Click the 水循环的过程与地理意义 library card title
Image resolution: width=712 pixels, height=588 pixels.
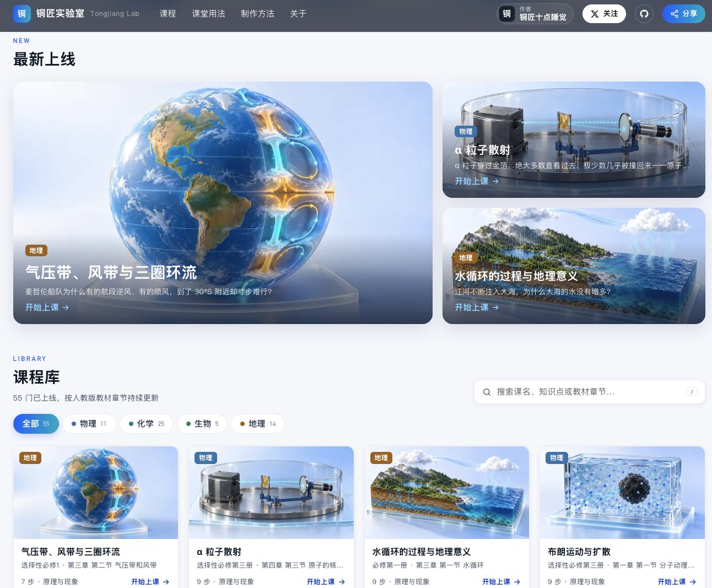pos(422,552)
